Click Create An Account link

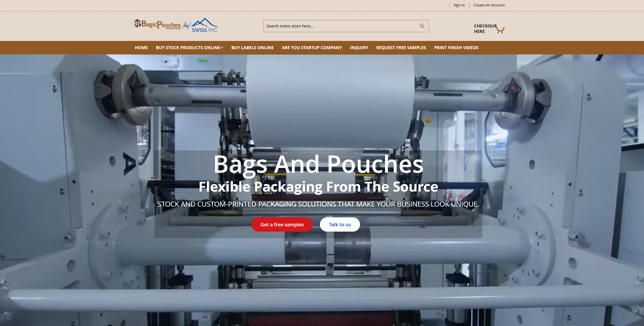(x=489, y=5)
